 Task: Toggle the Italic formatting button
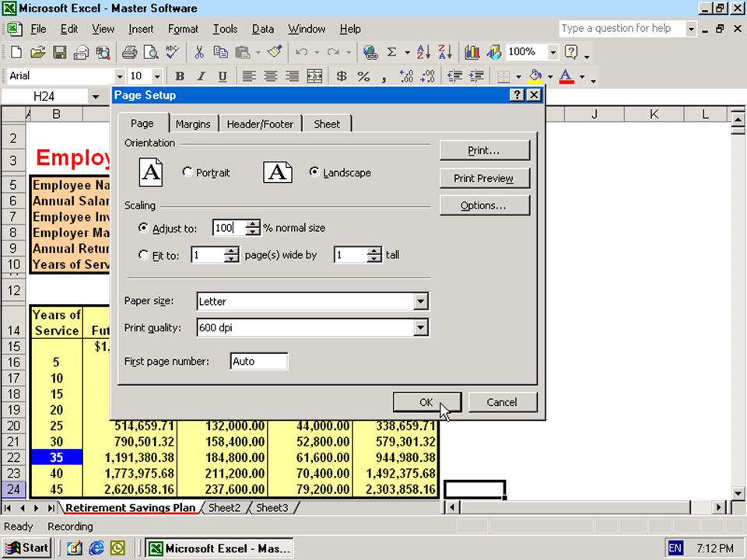tap(201, 76)
